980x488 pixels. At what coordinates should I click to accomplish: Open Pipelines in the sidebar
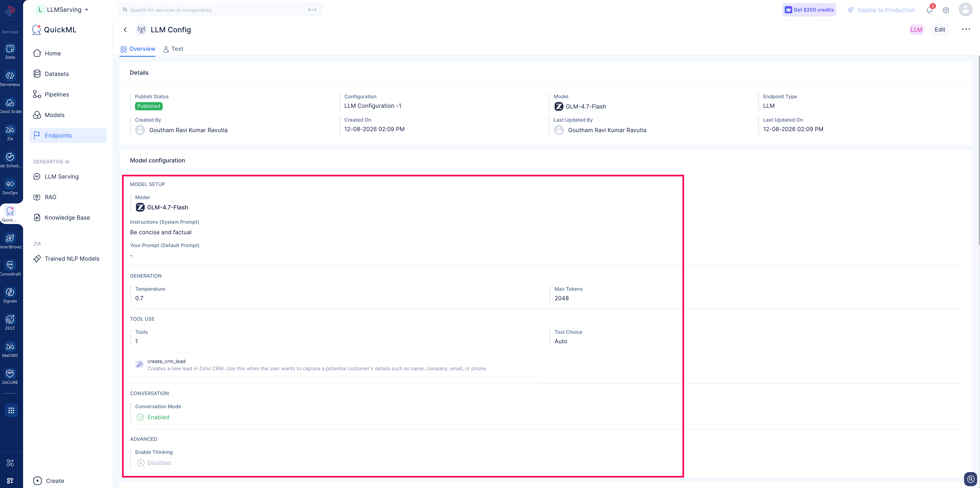tap(68, 94)
